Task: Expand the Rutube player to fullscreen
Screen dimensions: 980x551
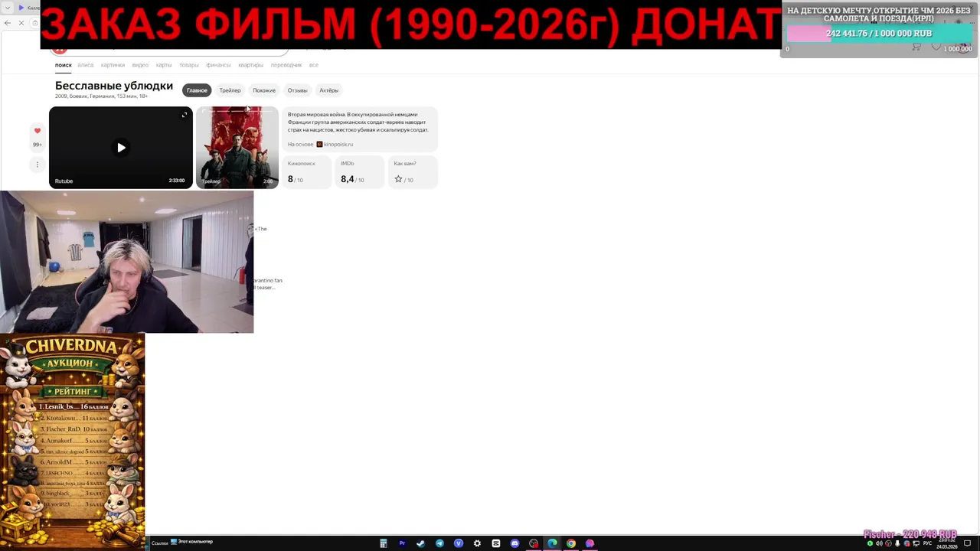Action: 184,115
